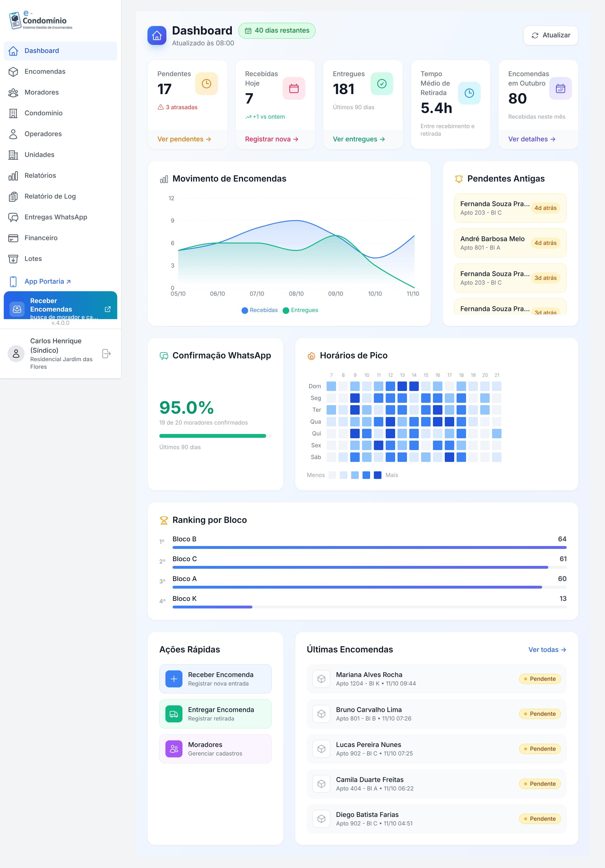
Task: Click the purple calendar icon in Encomendas em Outubro
Action: coord(560,88)
